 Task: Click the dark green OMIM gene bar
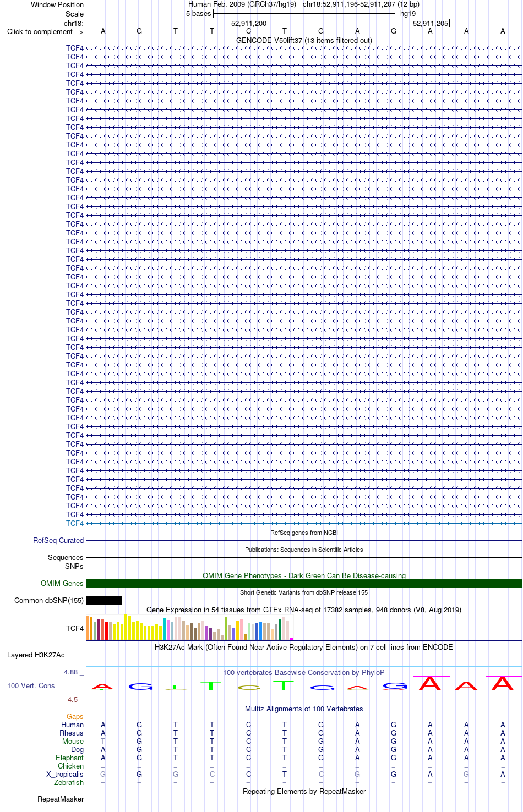304,583
